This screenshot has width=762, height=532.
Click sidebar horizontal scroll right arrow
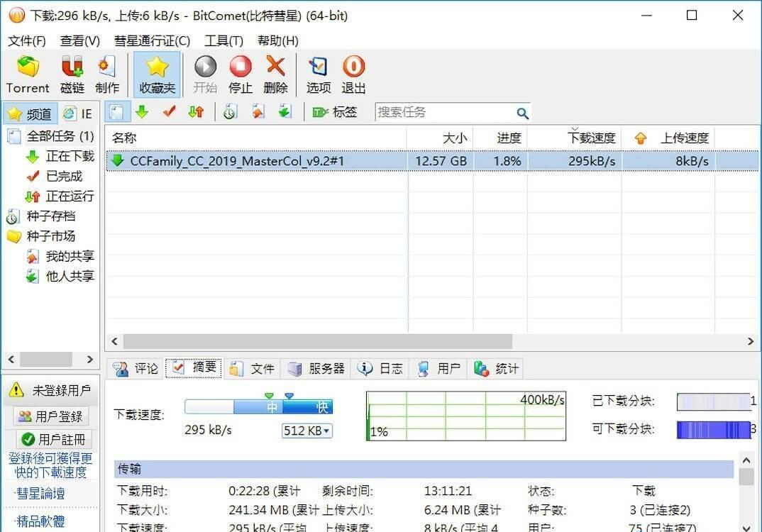click(90, 360)
